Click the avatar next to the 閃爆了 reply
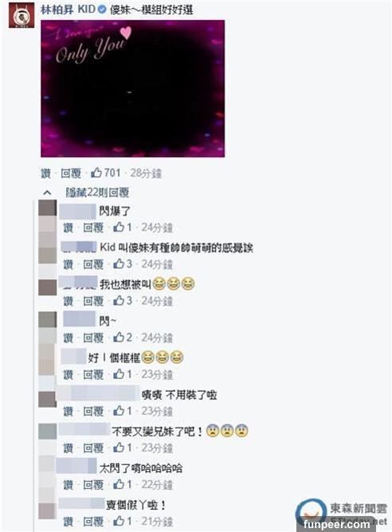The height and width of the screenshot is (532, 392). pos(48,208)
